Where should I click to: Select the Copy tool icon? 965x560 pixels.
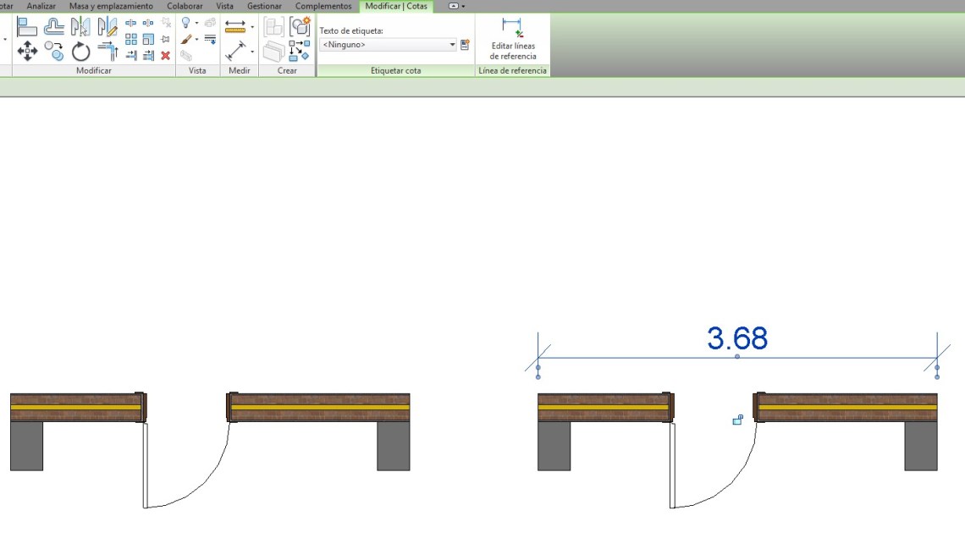click(x=54, y=52)
